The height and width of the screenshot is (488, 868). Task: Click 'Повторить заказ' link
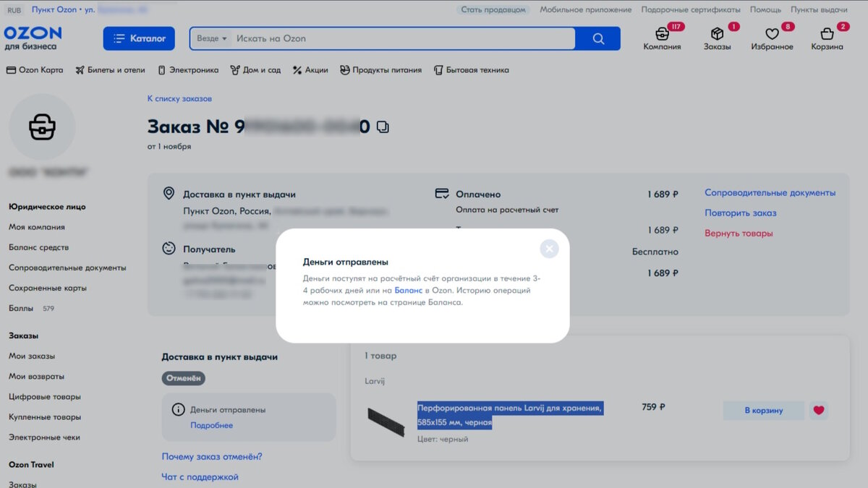point(741,213)
